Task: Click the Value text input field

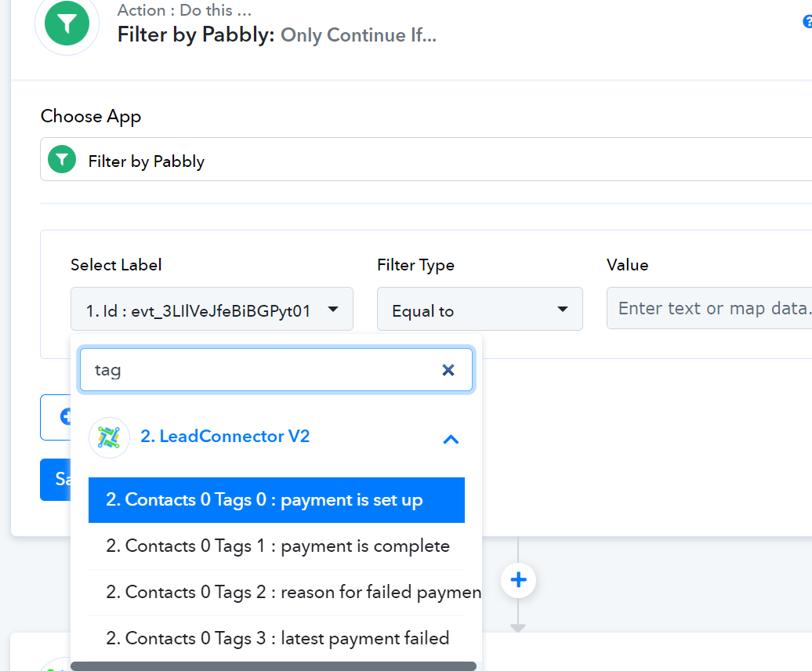Action: (x=709, y=309)
